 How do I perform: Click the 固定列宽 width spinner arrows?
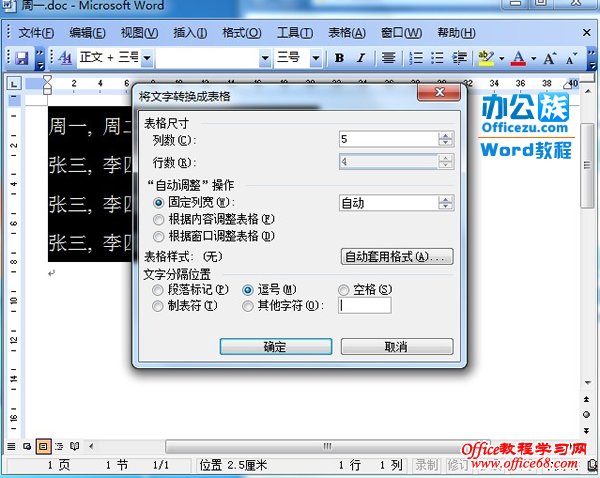tap(445, 203)
